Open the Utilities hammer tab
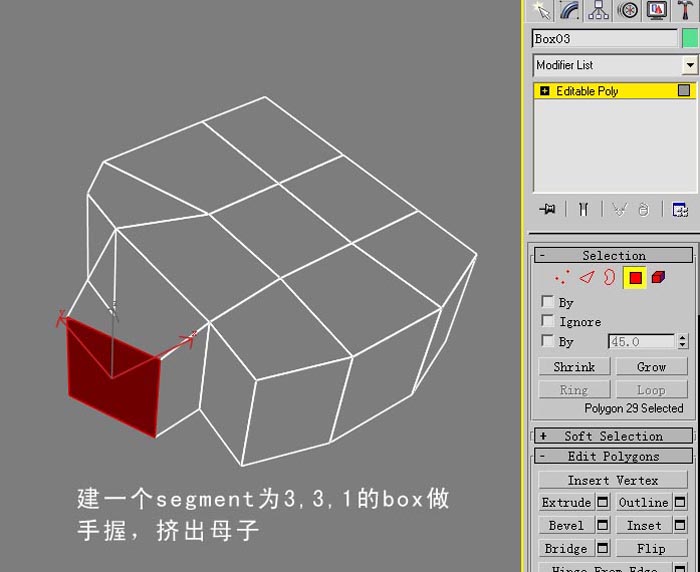Viewport: 700px width, 572px height. click(684, 10)
